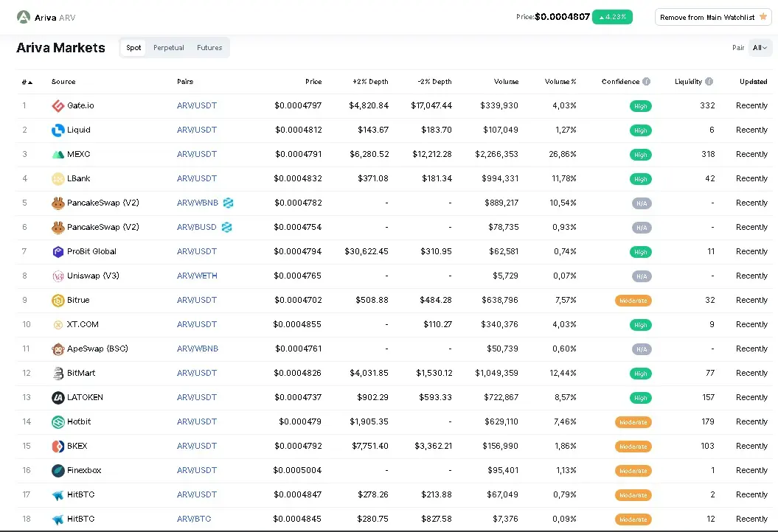Click the Uniswap (V3) logo
This screenshot has width=778, height=532.
coord(58,276)
